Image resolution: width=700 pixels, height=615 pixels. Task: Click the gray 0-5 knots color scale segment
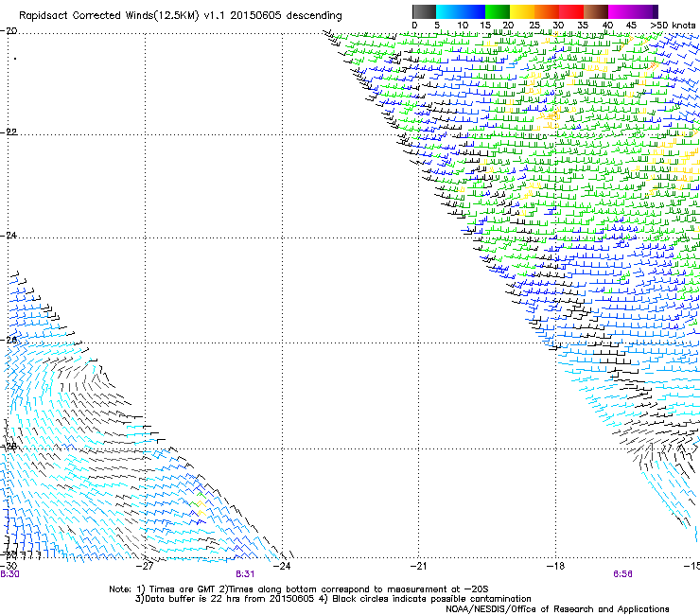pos(424,11)
